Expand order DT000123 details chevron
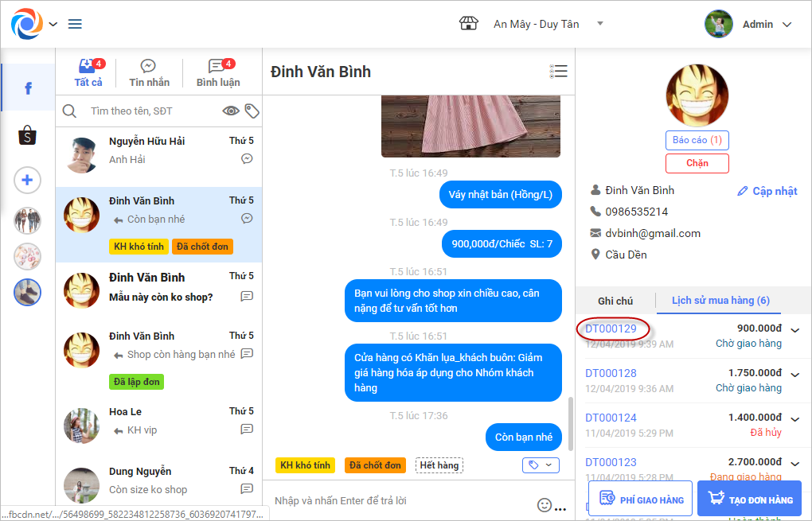Viewport: 812px width, 521px height. coord(795,464)
